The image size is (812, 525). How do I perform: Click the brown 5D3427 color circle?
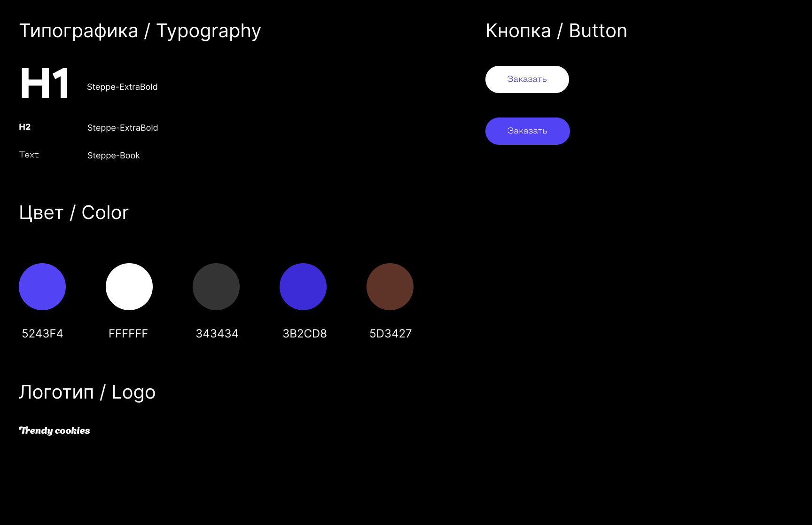390,287
